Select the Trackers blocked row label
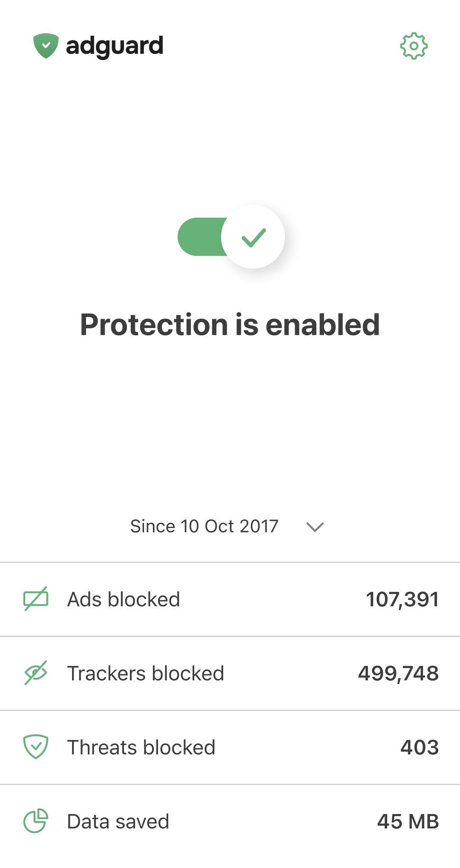The image size is (460, 868). tap(146, 673)
